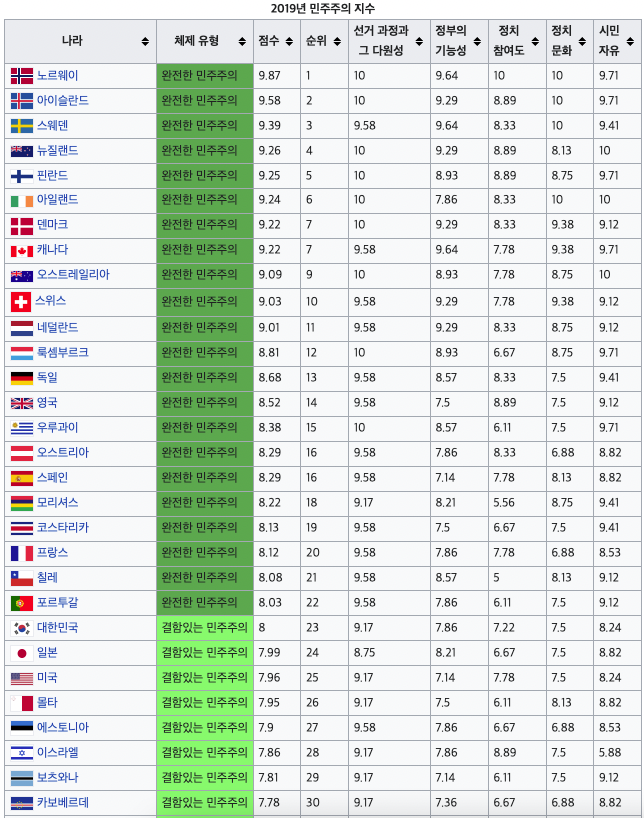Open the 이스라엘 country link
This screenshot has height=818, width=644.
[57, 753]
